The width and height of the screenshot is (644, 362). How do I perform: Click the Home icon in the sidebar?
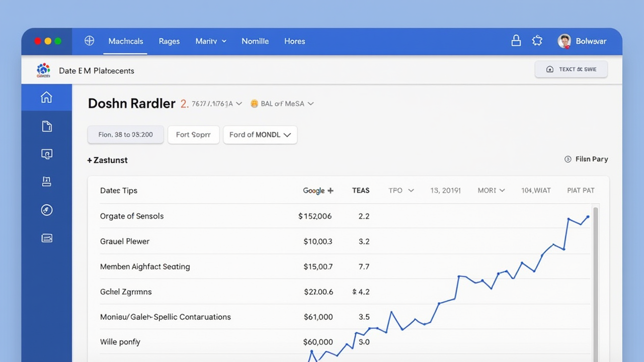[x=46, y=98]
